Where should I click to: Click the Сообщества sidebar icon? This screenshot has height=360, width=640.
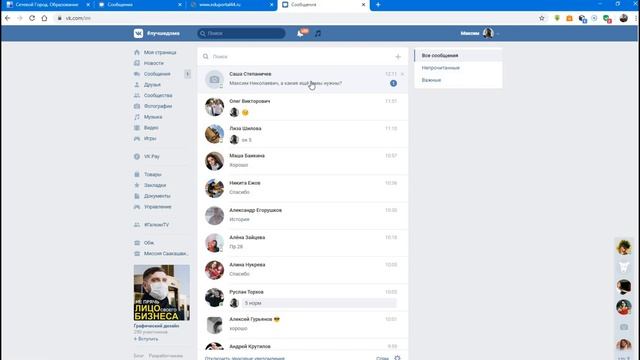click(x=137, y=96)
